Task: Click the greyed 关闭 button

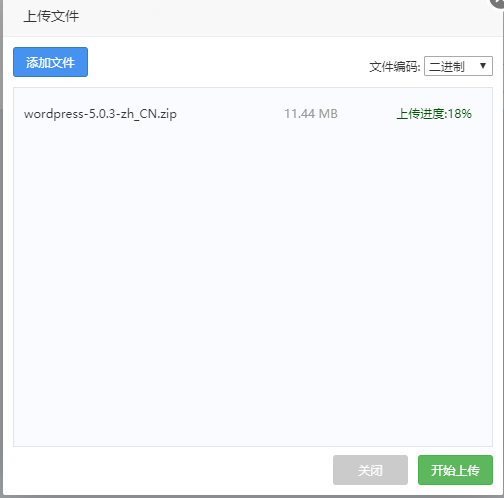Action: 370,470
